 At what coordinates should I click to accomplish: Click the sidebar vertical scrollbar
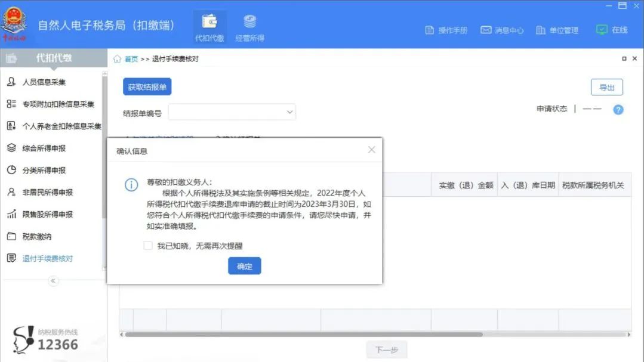tap(104, 146)
